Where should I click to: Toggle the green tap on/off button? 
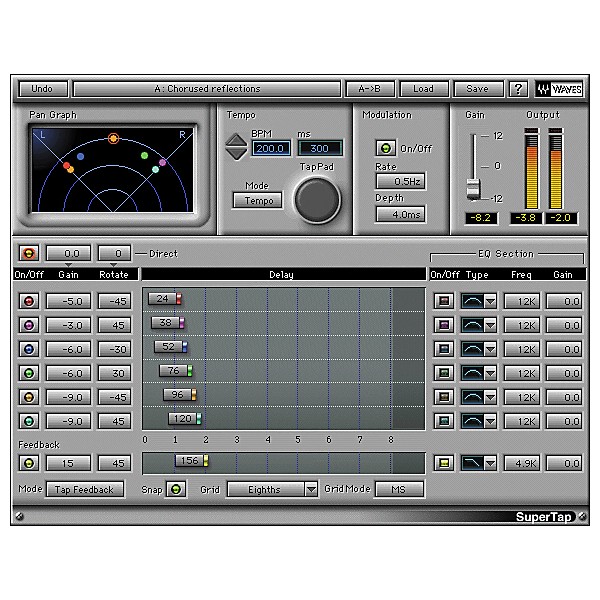tap(29, 373)
